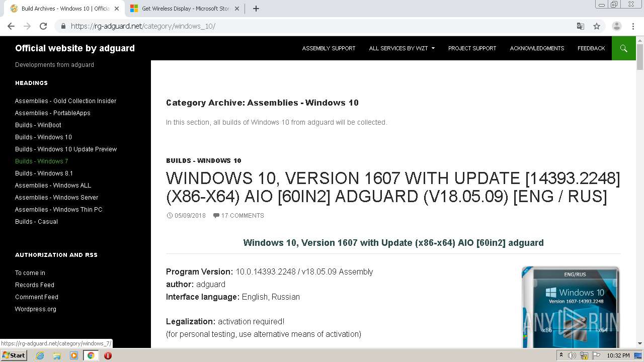644x362 pixels.
Task: Open the green site search icon
Action: coord(624,48)
